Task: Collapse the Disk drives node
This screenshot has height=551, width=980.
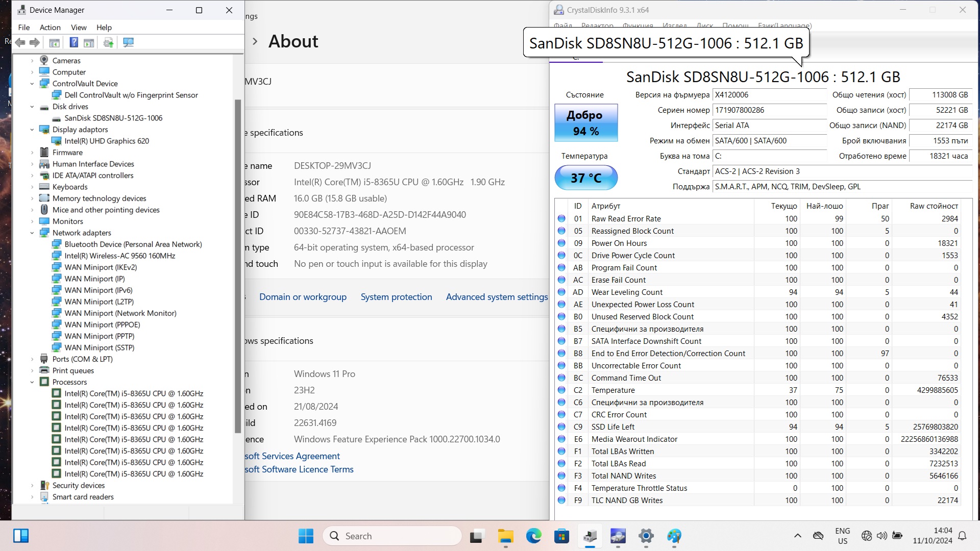Action: pos(32,106)
